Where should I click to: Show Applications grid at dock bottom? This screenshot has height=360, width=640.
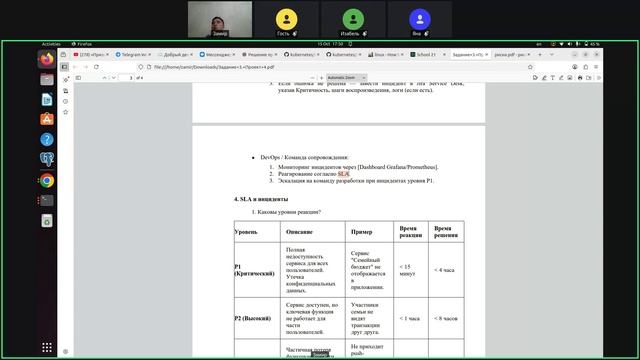click(x=47, y=347)
